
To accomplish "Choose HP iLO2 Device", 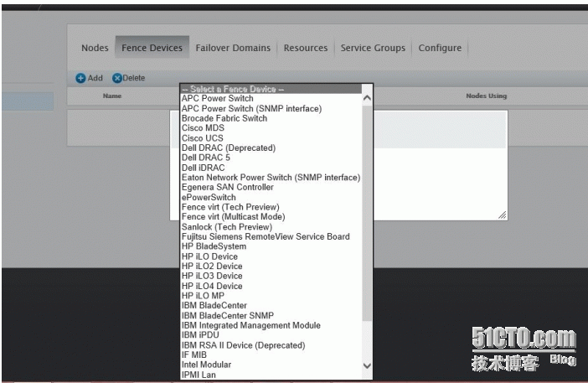I will click(271, 267).
